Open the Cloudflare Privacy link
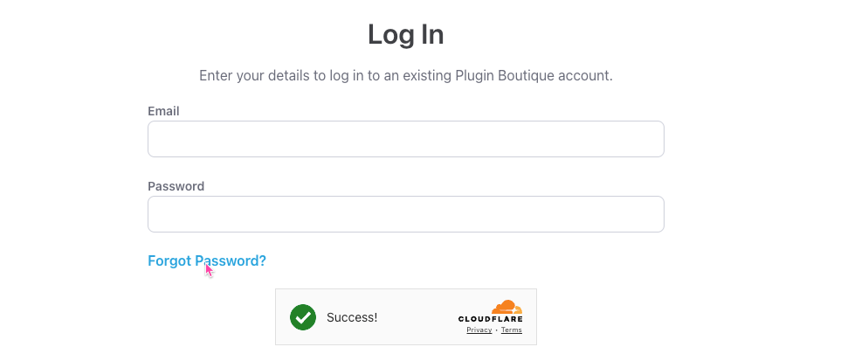 pyautogui.click(x=479, y=330)
